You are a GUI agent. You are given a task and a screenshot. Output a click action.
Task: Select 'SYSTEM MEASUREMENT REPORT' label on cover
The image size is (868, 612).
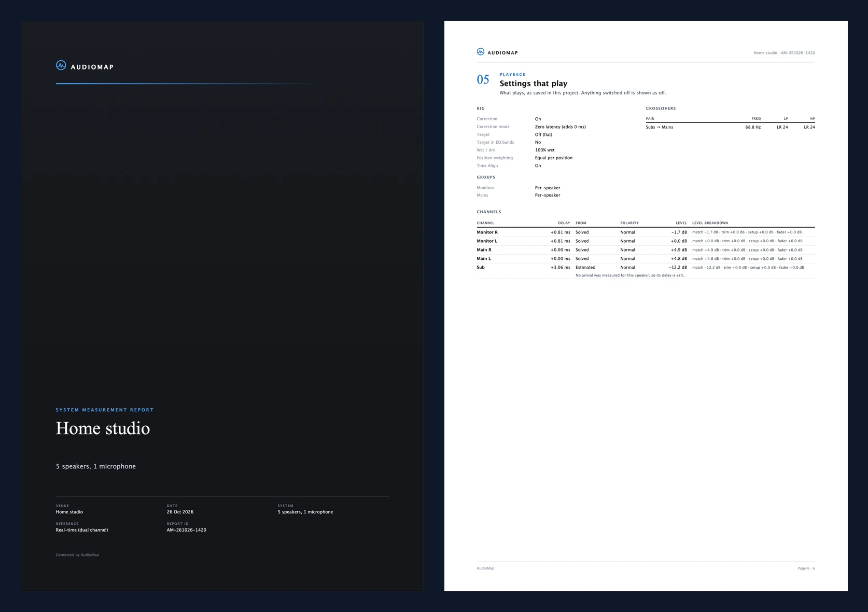pos(105,410)
